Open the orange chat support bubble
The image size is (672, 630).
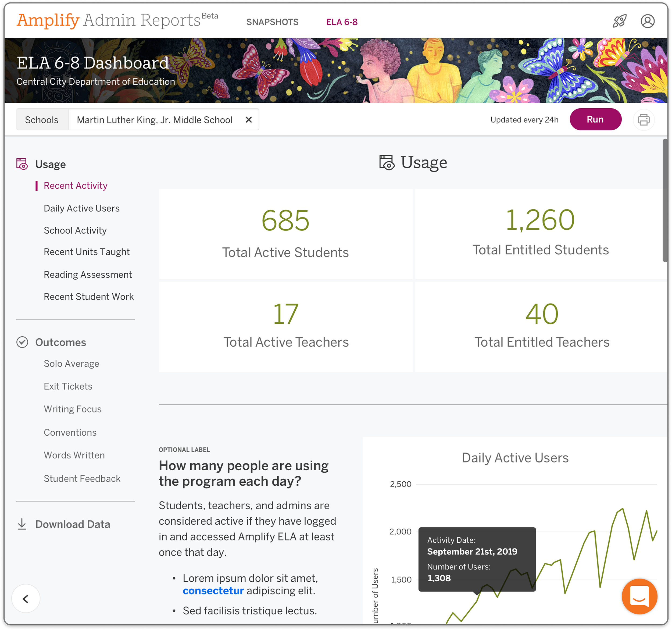(x=639, y=596)
